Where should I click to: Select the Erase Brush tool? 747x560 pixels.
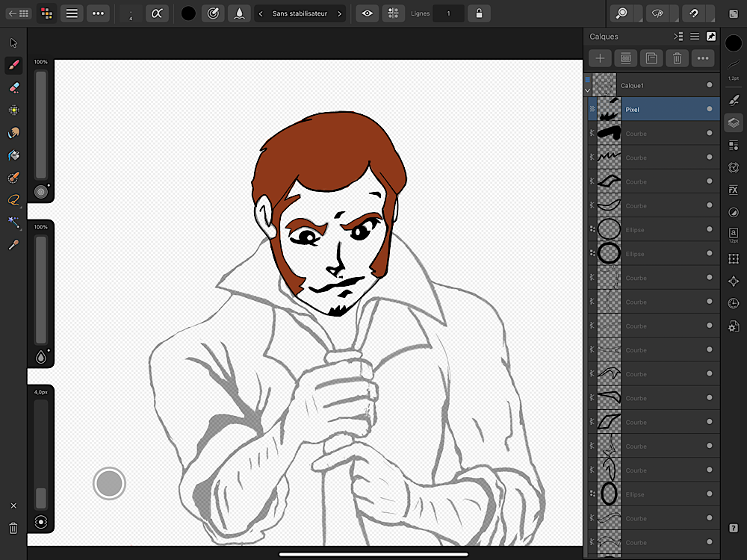tap(13, 87)
